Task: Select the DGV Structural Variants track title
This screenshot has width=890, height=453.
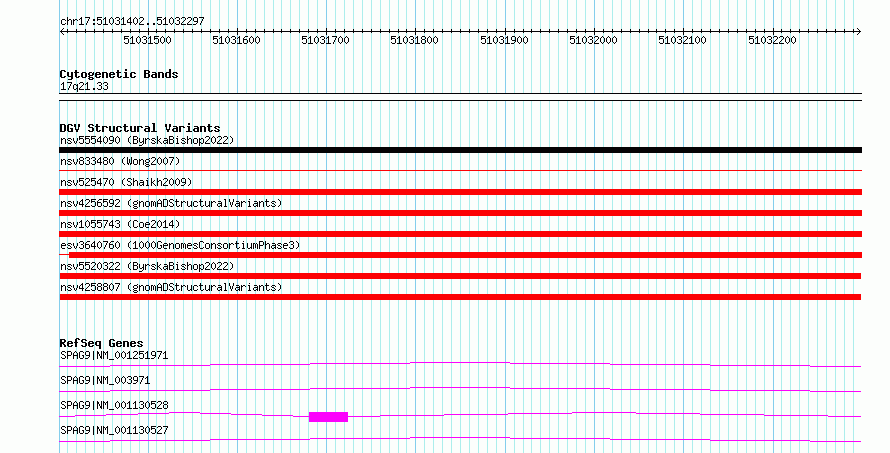Action: 140,128
